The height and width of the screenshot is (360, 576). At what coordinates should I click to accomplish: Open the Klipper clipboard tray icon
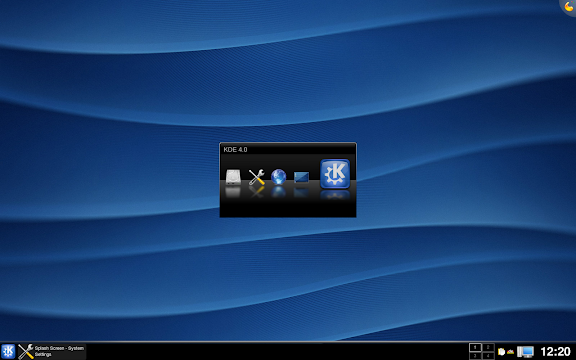point(501,352)
